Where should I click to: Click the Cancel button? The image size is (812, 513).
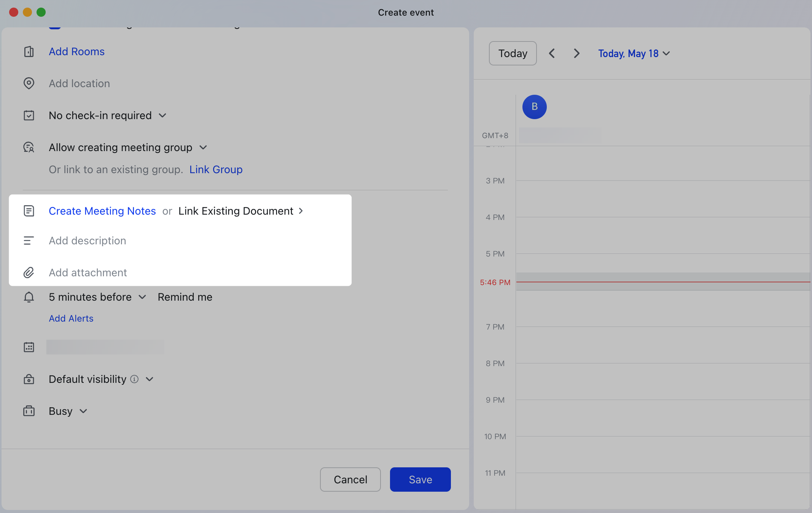[350, 480]
